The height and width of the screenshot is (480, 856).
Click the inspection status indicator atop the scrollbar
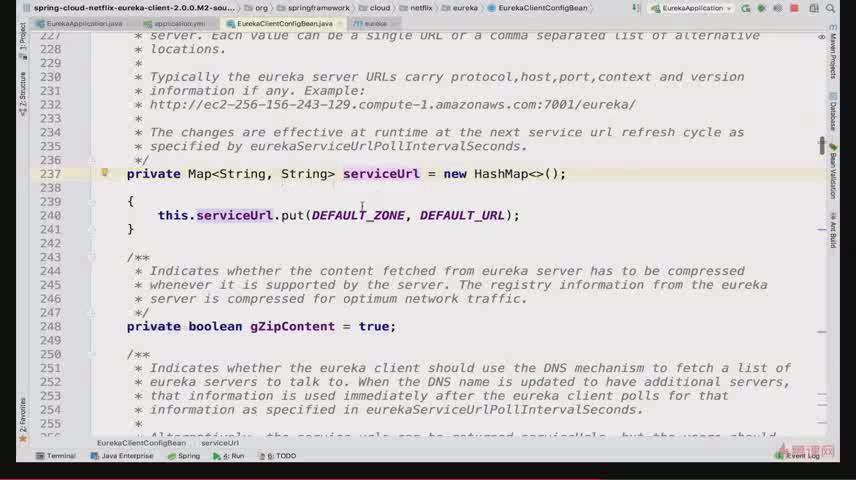[822, 37]
